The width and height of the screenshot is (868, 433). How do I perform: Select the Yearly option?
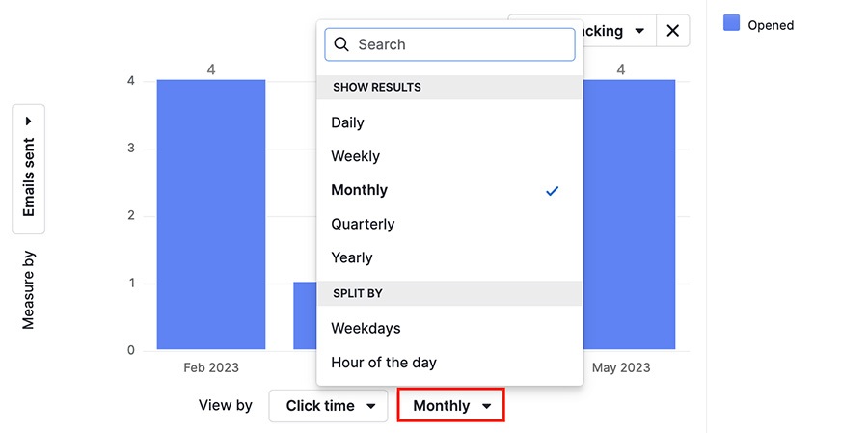352,257
